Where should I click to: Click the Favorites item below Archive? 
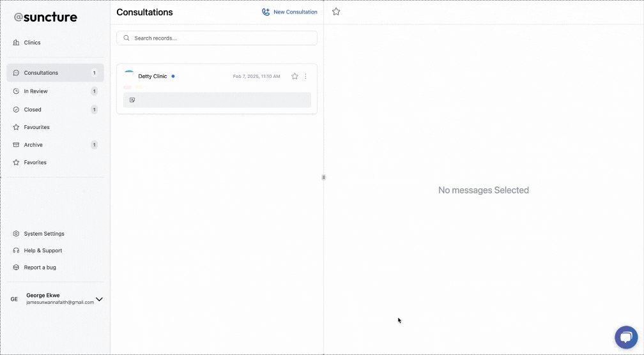(35, 162)
